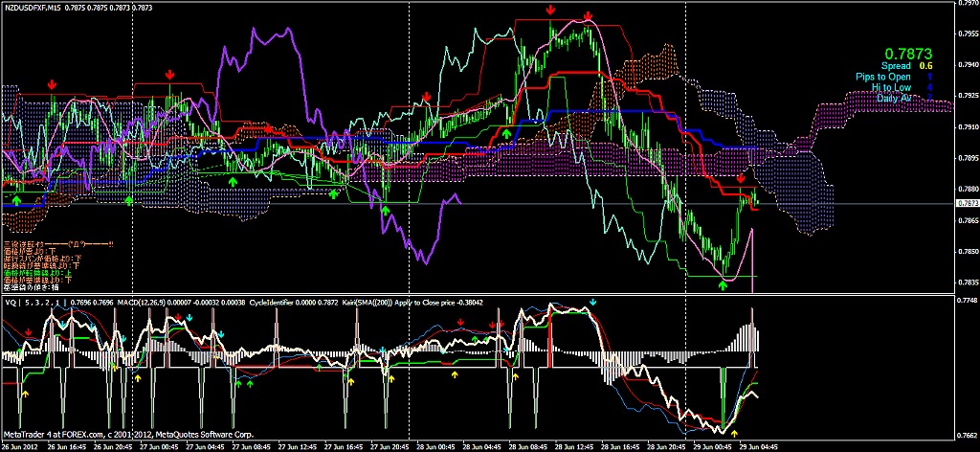The image size is (980, 452).
Task: Click the yellow up arrow beside the 0.7662 level
Action: click(734, 433)
